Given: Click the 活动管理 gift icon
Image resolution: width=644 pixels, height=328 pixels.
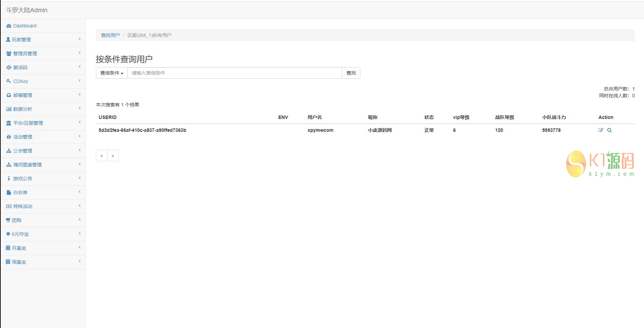Looking at the screenshot, I should pyautogui.click(x=9, y=137).
